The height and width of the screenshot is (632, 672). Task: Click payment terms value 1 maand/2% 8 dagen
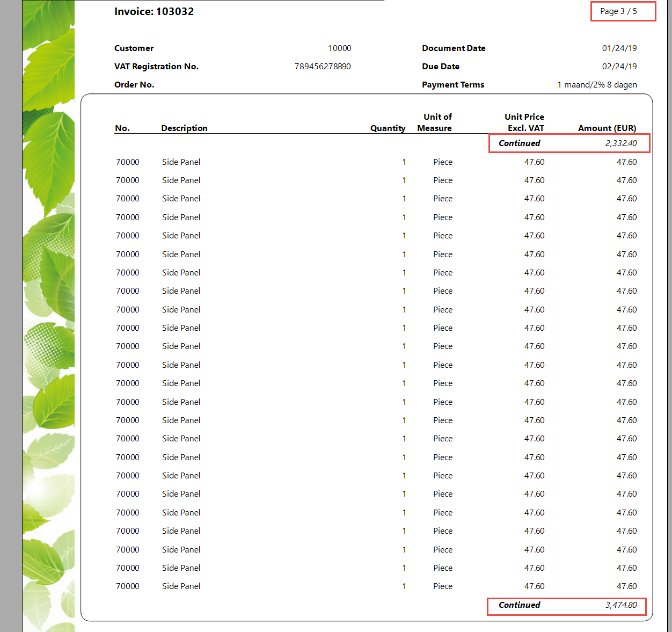tap(597, 85)
